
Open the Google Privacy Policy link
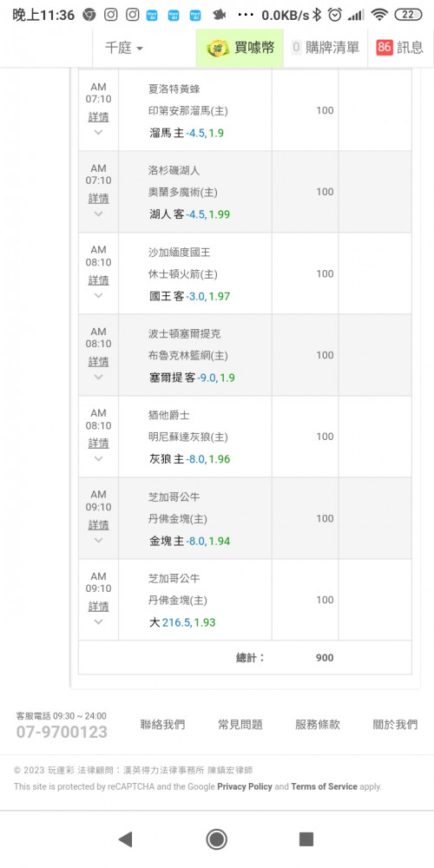click(245, 786)
